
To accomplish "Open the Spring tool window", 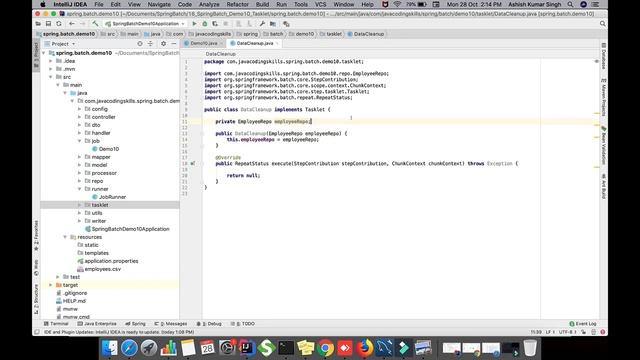I will pos(136,324).
